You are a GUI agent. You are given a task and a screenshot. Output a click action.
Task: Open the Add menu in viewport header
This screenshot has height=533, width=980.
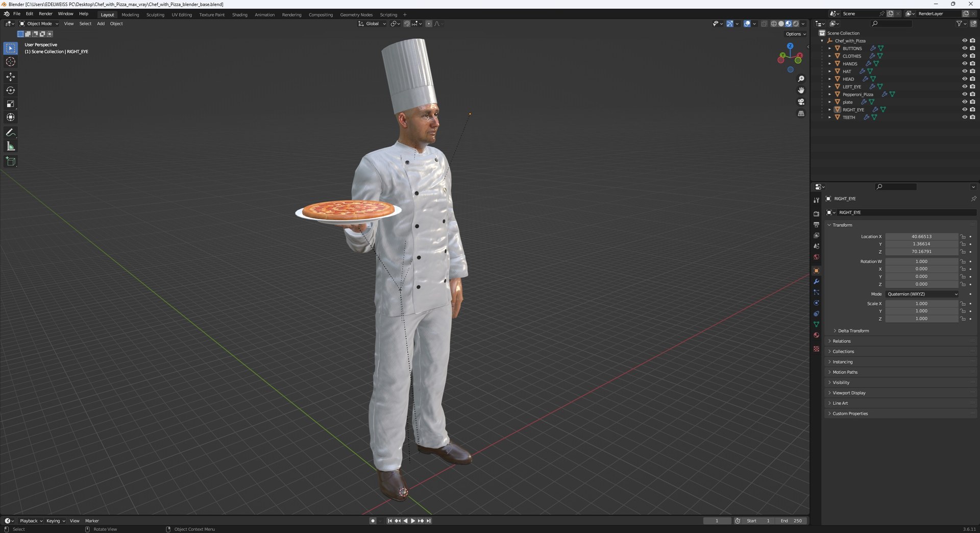pos(101,23)
